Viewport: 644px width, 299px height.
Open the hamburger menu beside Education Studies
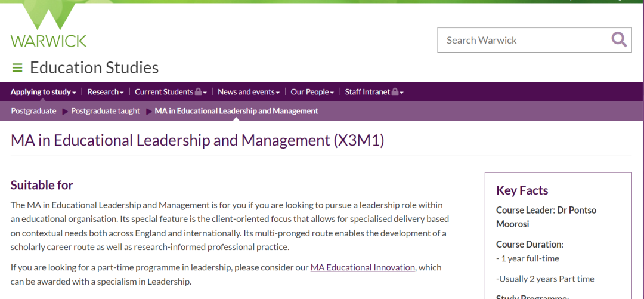click(17, 68)
